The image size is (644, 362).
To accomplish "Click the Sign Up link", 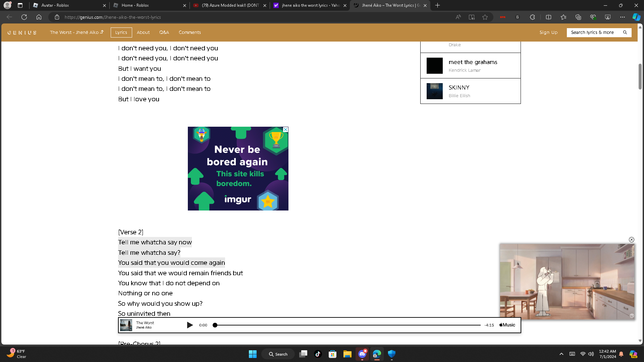I will click(548, 33).
